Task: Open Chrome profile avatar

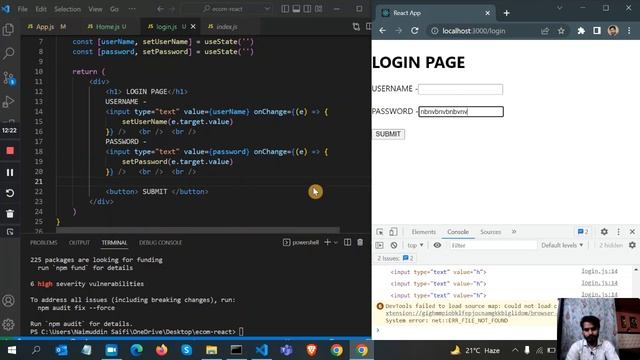Action: coord(613,31)
